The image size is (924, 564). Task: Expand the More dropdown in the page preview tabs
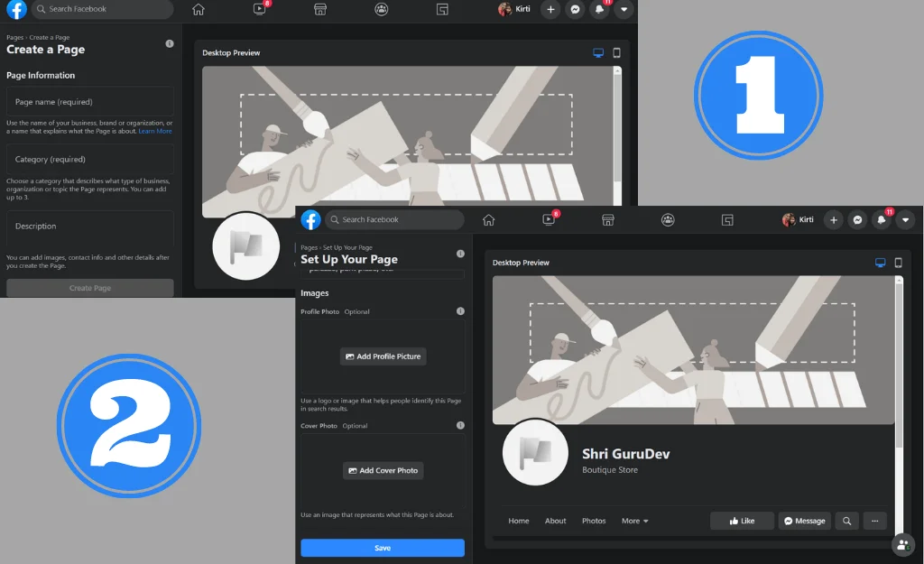pos(634,521)
